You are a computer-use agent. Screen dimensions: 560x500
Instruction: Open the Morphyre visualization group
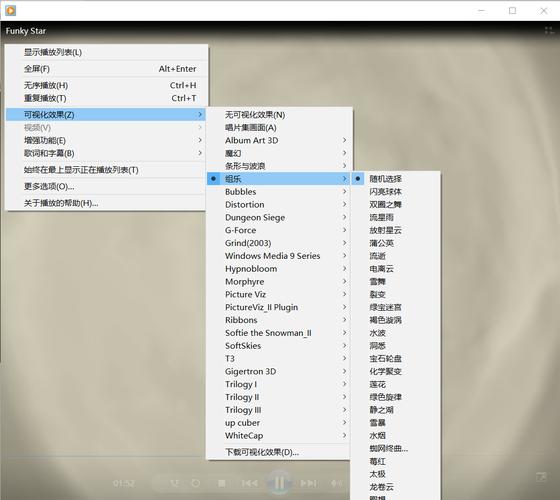point(279,281)
